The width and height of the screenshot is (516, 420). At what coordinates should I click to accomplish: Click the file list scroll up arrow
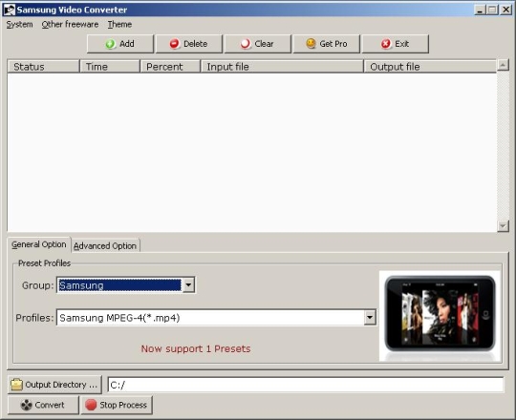point(503,65)
